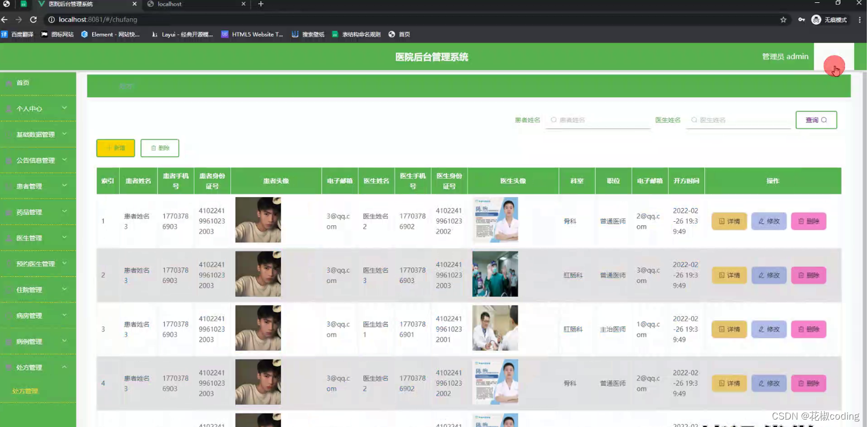
Task: Click the 医生姓名 search input
Action: click(739, 120)
